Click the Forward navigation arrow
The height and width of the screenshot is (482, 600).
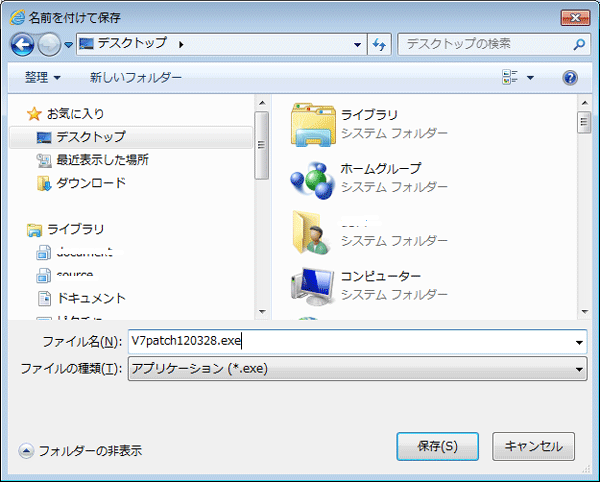tap(49, 44)
